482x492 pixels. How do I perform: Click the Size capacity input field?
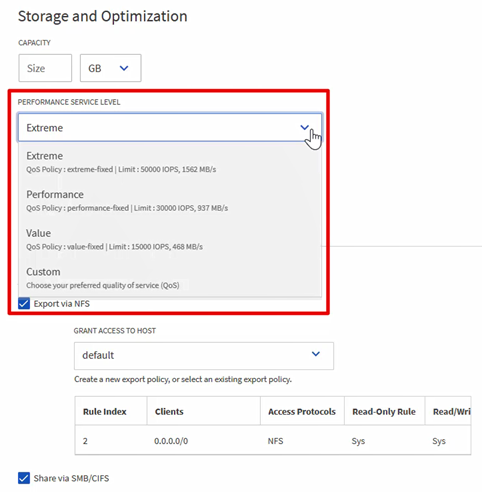[45, 68]
